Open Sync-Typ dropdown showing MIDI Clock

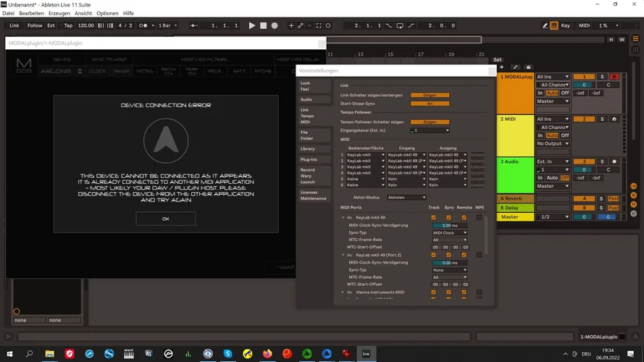450,232
